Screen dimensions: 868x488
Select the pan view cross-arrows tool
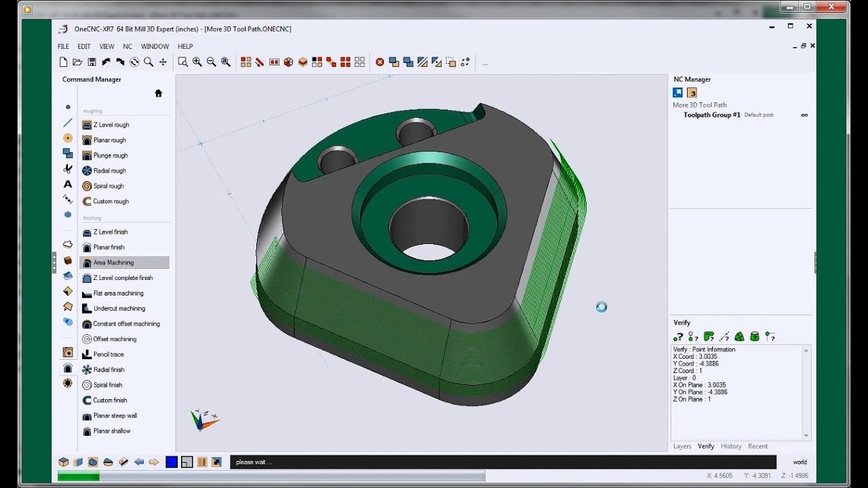click(163, 62)
